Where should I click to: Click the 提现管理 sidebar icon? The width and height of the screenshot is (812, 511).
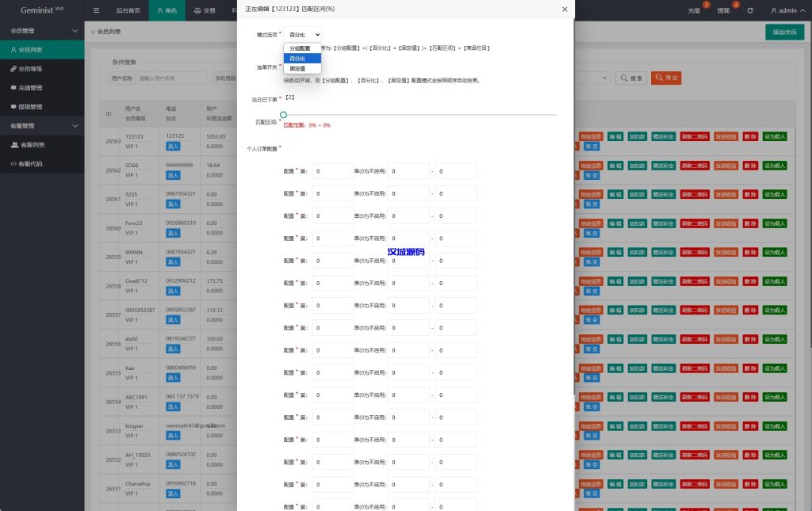point(13,105)
